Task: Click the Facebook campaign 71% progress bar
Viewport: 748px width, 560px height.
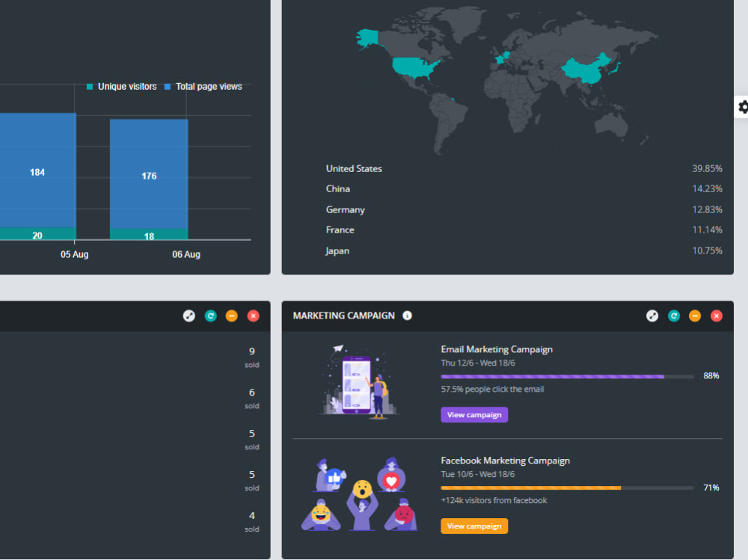Action: pos(567,487)
